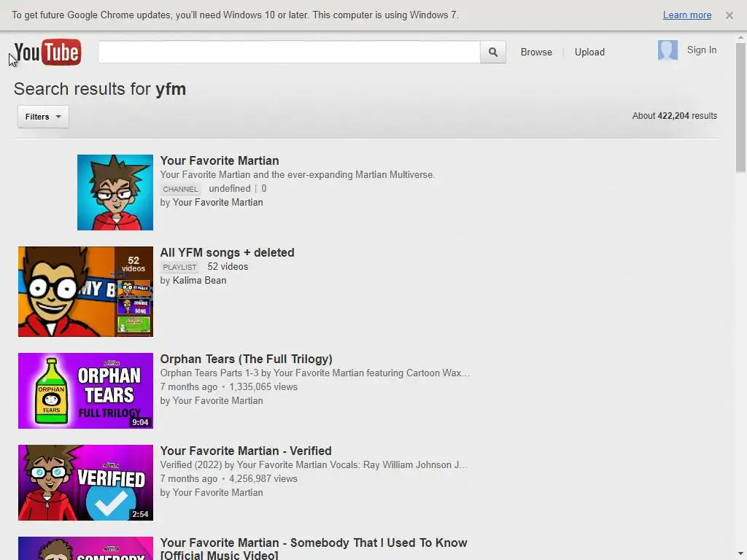This screenshot has width=747, height=560.
Task: Open the Your Favorite Martian channel thumbnail
Action: pyautogui.click(x=115, y=192)
